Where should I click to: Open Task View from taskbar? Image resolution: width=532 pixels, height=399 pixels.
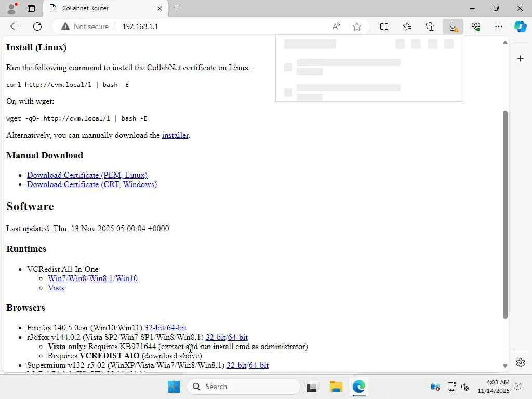tap(312, 387)
